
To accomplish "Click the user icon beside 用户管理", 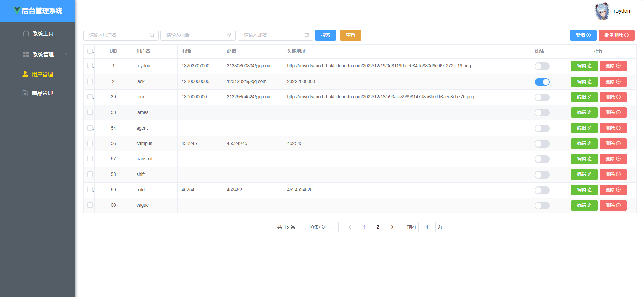I will [x=25, y=74].
